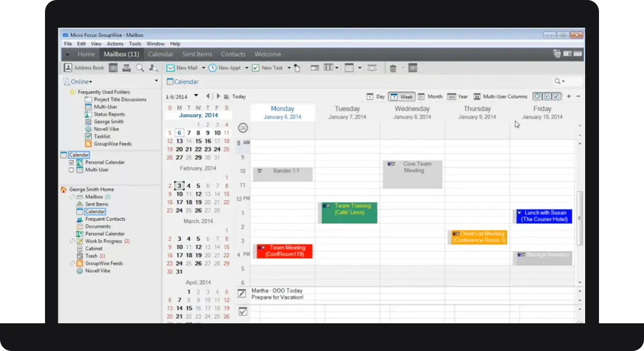Open the Online mode dropdown
644x351 pixels.
point(78,82)
